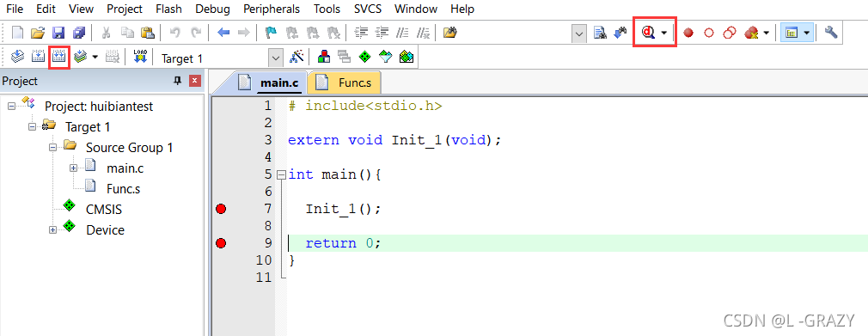Collapse the Source Group 1 folder node
This screenshot has height=336, width=868.
(52, 148)
